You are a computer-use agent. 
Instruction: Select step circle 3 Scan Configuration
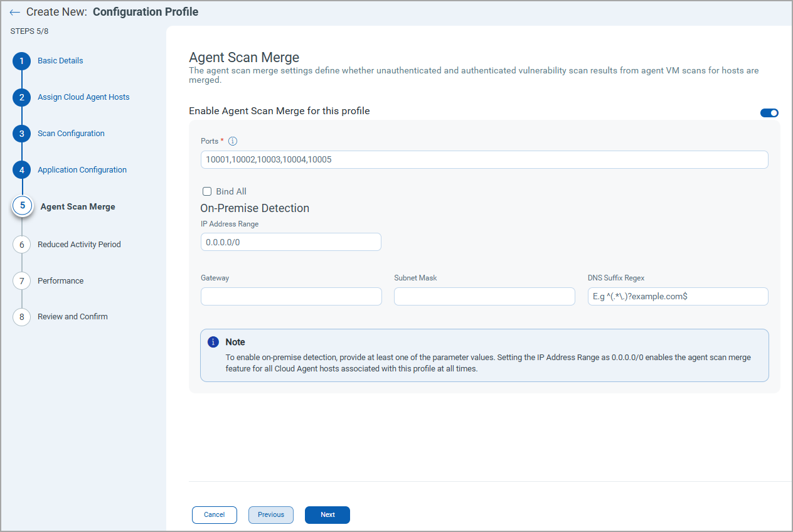(x=21, y=133)
